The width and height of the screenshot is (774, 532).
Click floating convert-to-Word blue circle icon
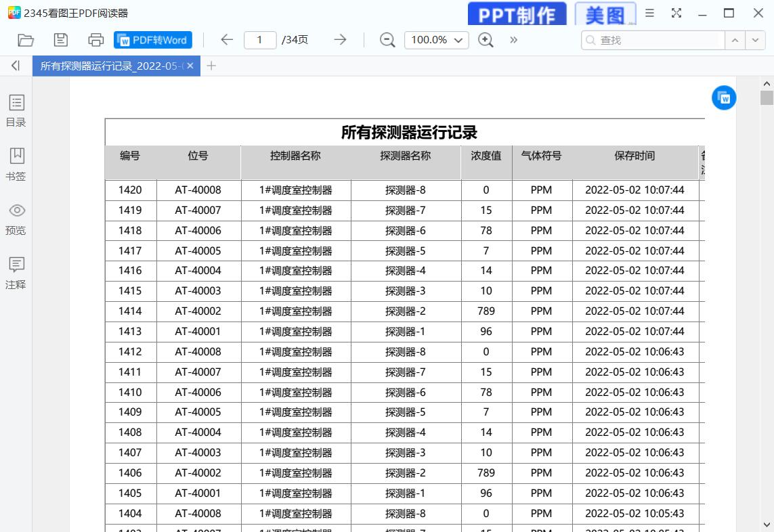pos(724,98)
